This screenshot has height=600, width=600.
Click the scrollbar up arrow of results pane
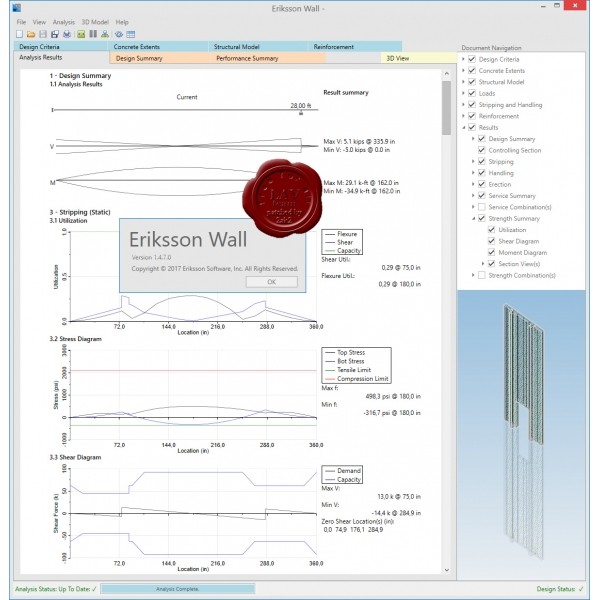447,73
